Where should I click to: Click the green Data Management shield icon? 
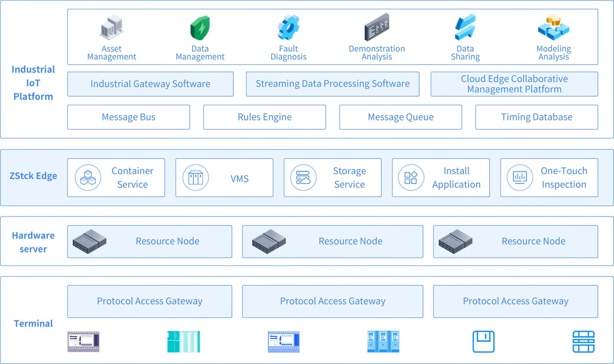pos(200,28)
